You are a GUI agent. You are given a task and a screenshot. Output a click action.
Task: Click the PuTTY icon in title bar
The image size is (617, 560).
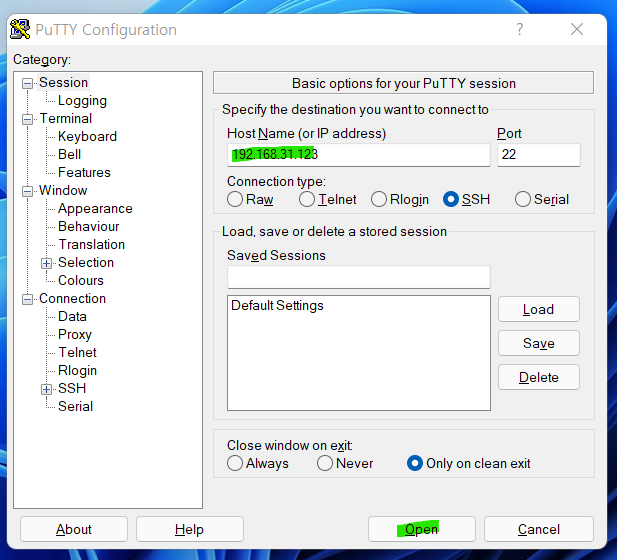20,30
